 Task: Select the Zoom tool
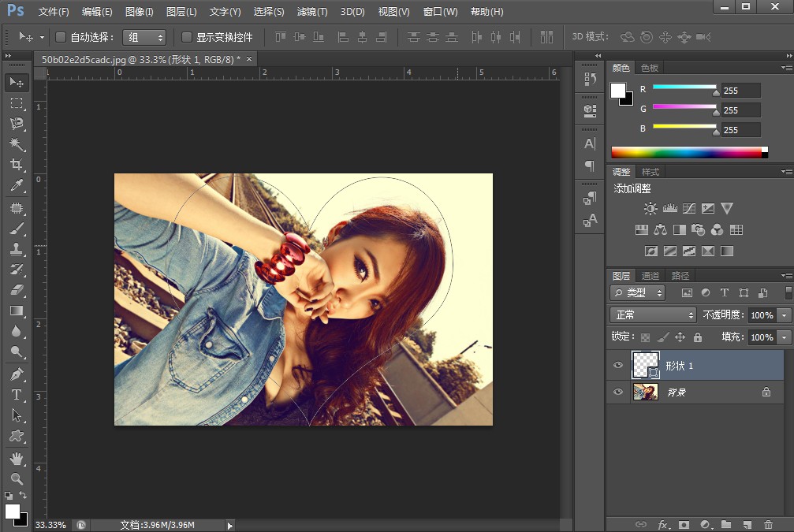17,479
